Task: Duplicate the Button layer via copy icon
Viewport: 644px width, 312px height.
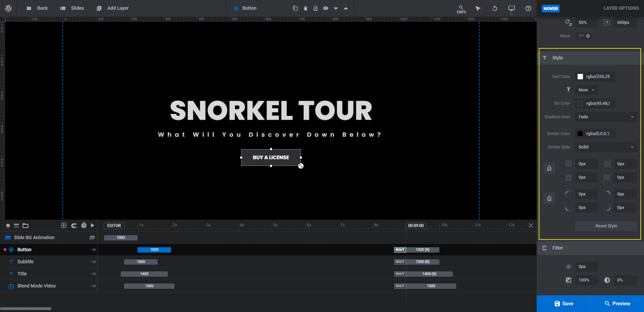Action: pyautogui.click(x=295, y=8)
